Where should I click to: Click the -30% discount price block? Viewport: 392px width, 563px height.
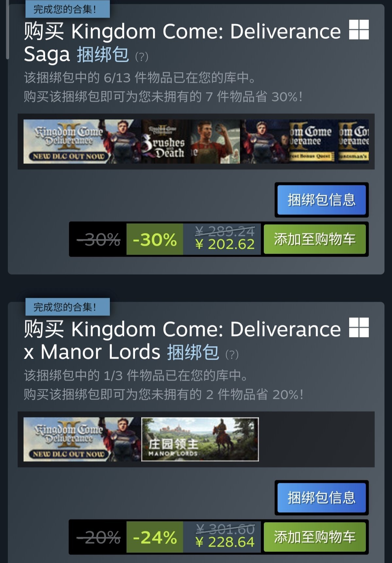[155, 239]
